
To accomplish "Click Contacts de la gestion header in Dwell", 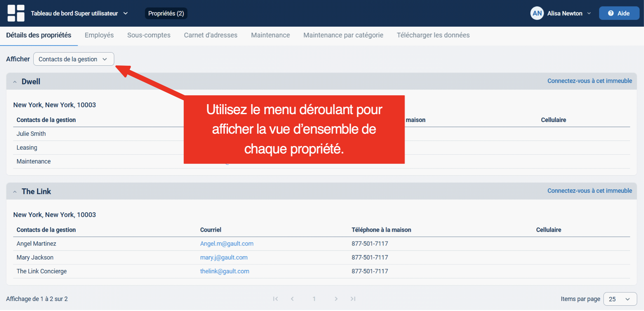I will pyautogui.click(x=46, y=120).
